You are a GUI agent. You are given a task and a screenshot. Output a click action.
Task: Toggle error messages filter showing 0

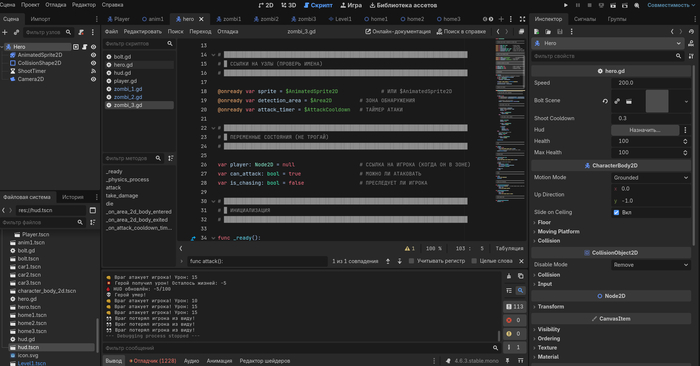[514, 320]
